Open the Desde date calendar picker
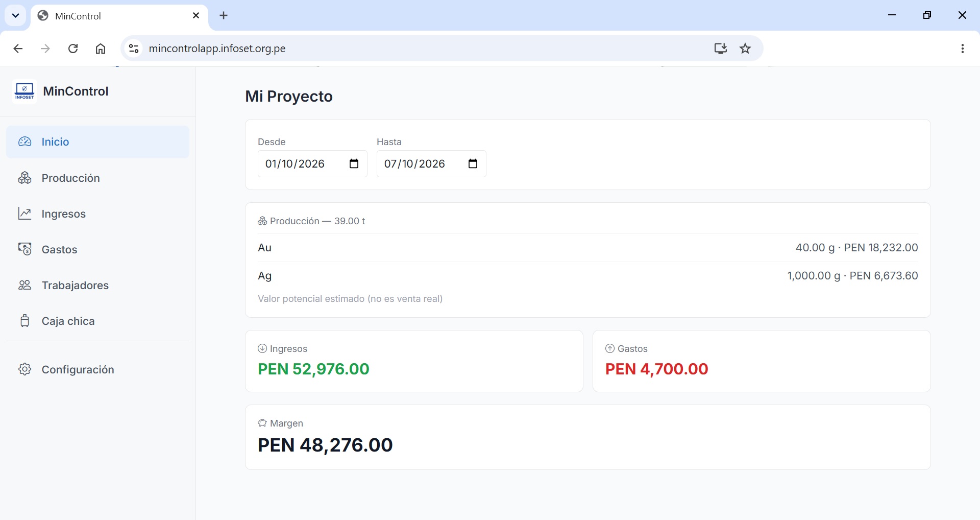This screenshot has width=980, height=520. pyautogui.click(x=354, y=163)
